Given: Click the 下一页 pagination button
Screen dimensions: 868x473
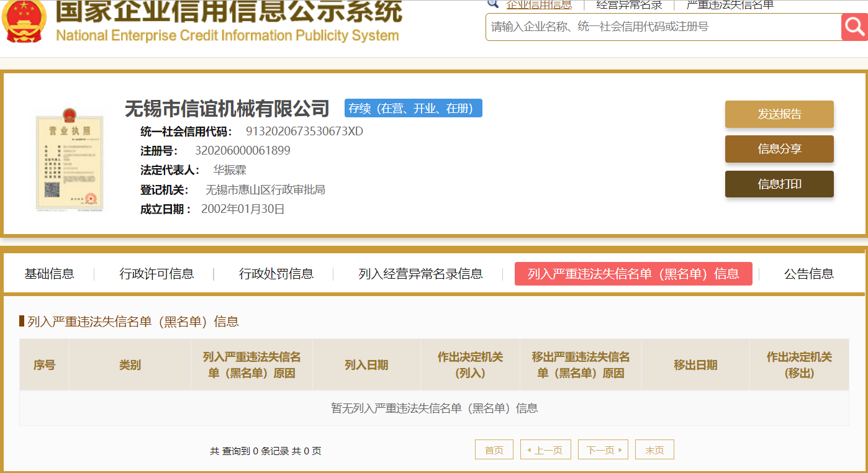Looking at the screenshot, I should pos(603,450).
